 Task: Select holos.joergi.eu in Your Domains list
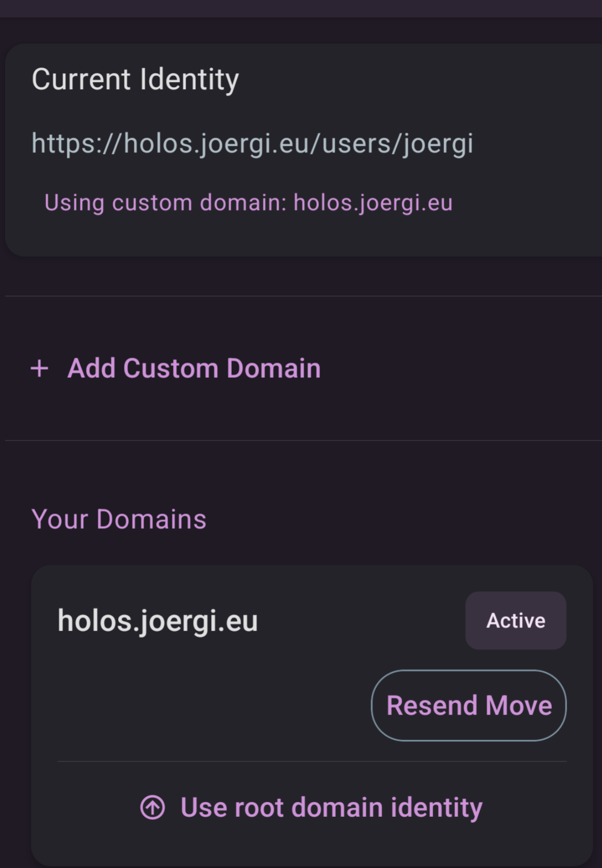pos(158,621)
